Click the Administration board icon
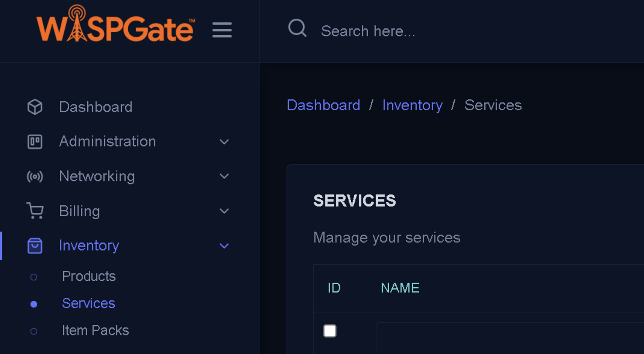 [x=35, y=142]
